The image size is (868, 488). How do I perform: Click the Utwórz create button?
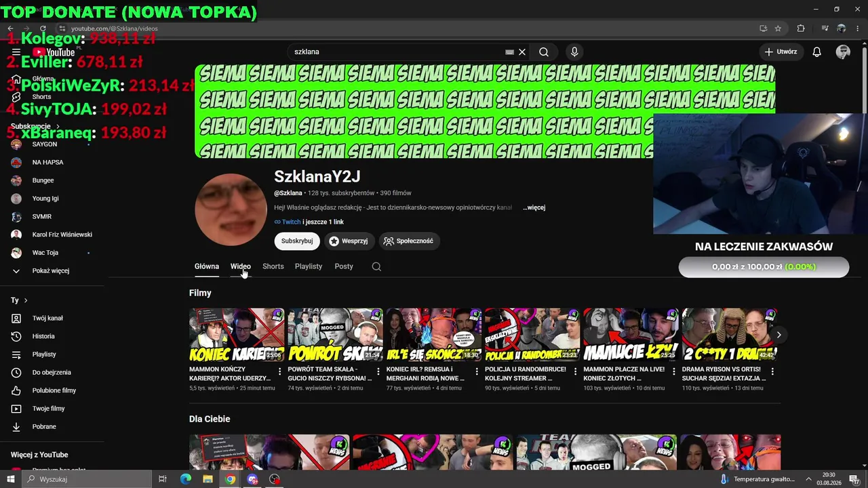click(781, 52)
